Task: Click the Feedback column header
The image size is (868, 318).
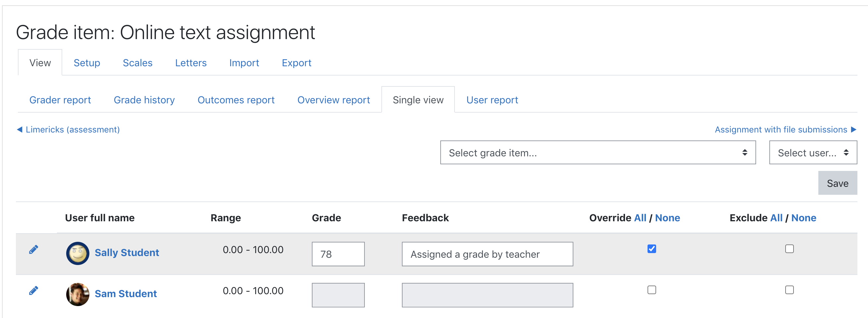Action: (425, 218)
